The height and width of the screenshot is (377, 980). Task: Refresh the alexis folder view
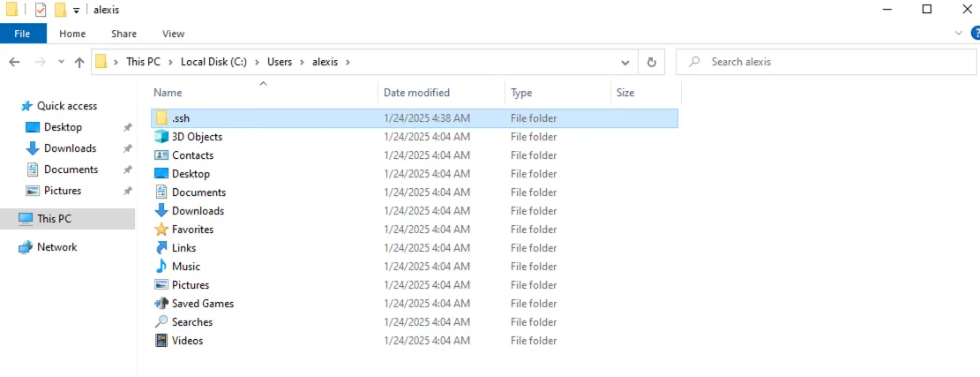651,62
